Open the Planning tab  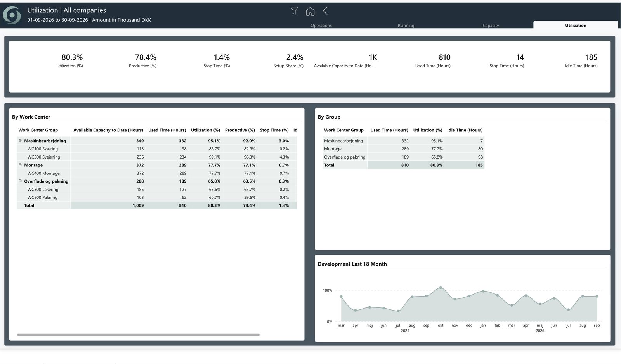tap(406, 26)
